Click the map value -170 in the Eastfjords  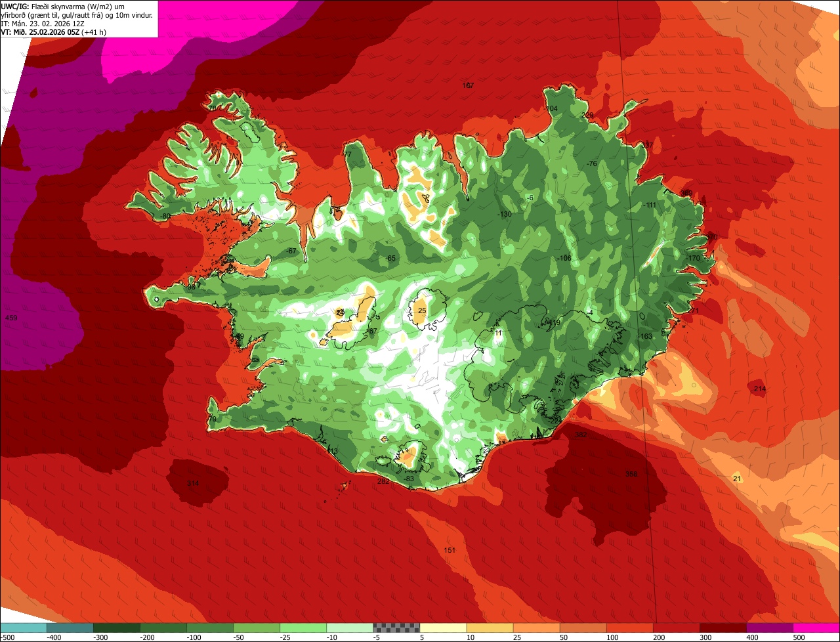(x=693, y=258)
